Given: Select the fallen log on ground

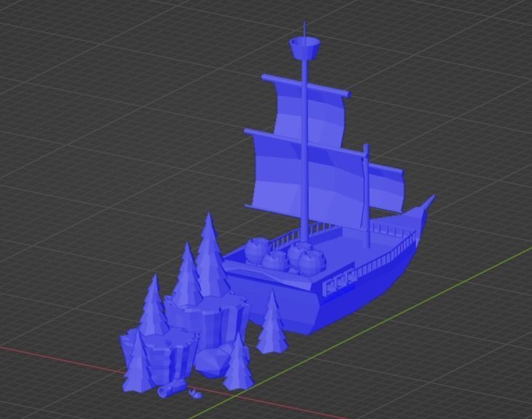Looking at the screenshot, I should 171,388.
